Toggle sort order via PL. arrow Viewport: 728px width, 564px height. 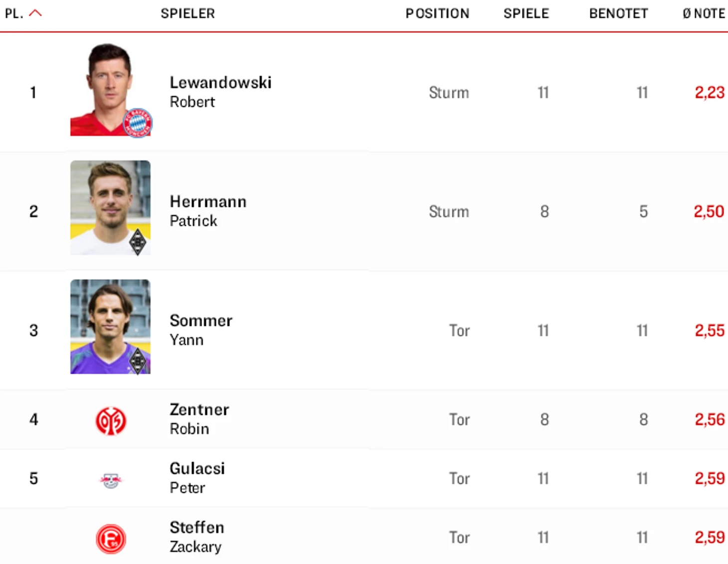[35, 13]
